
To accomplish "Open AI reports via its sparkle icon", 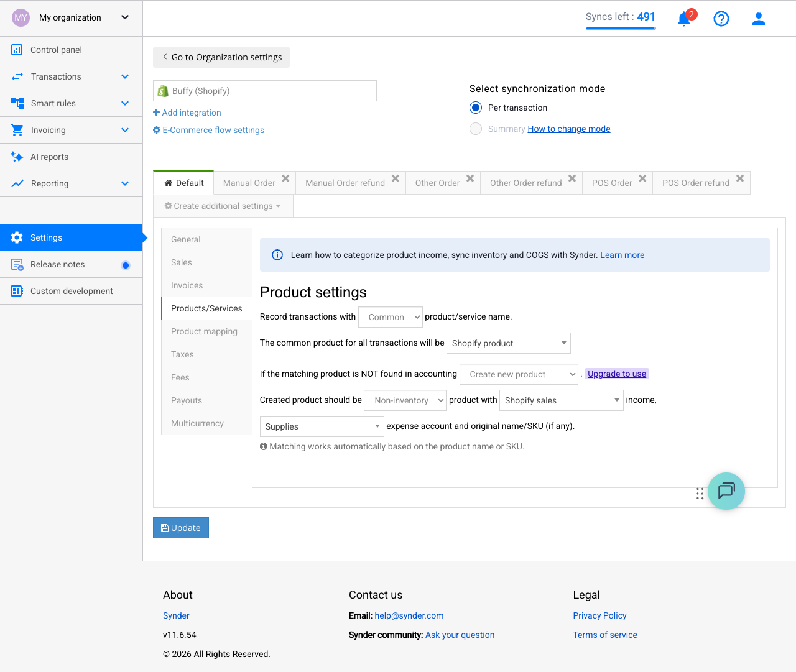I will (17, 157).
